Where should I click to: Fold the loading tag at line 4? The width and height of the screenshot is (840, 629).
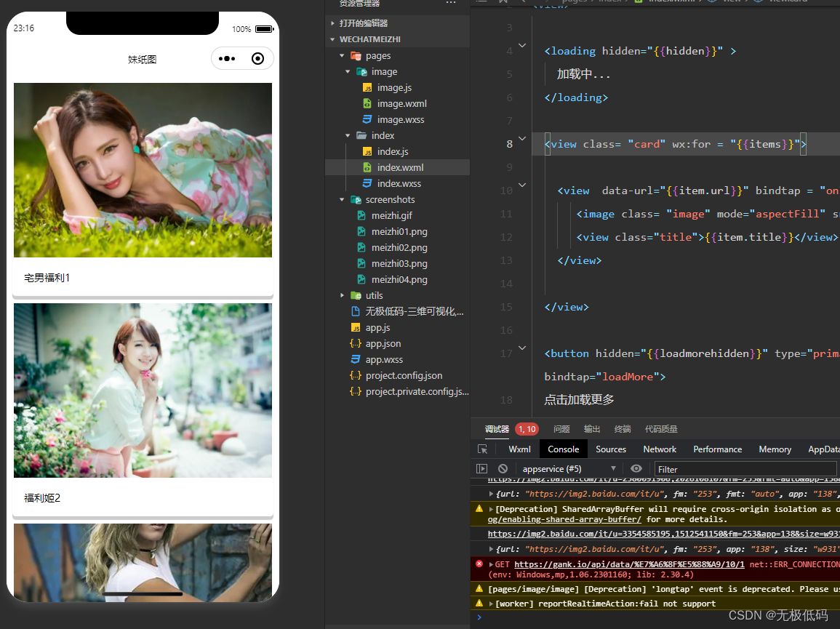[522, 46]
